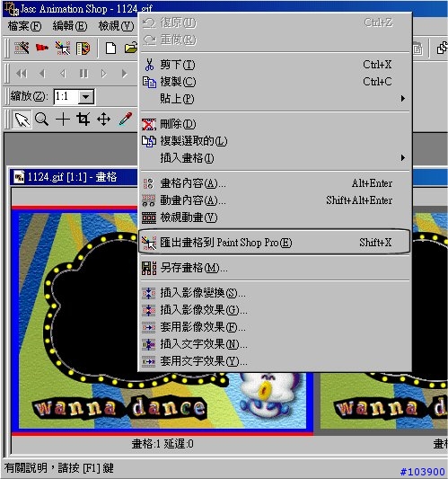
Task: Choose 另存畫格(M)... menu entry
Action: 275,268
